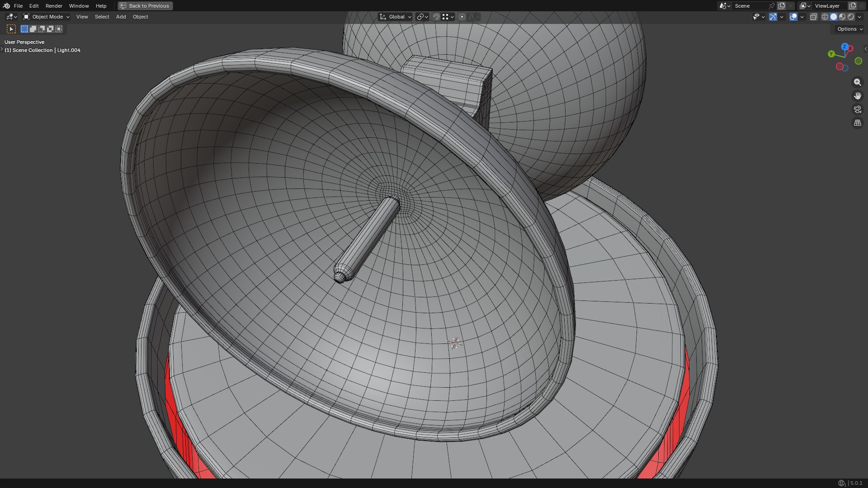Click the New Scene copy icon

pyautogui.click(x=782, y=6)
